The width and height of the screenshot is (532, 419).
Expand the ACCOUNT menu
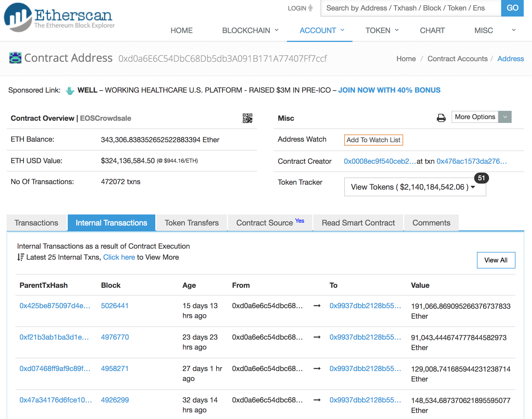[x=322, y=30]
